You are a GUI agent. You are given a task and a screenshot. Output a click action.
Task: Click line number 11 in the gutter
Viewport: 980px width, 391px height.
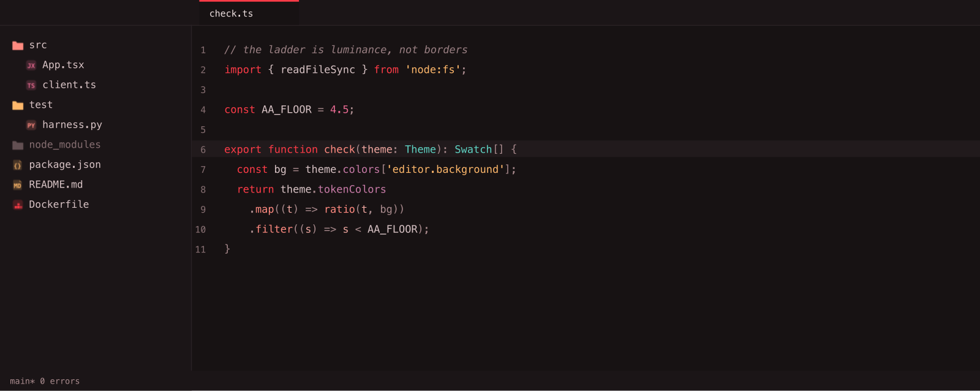[x=200, y=249]
